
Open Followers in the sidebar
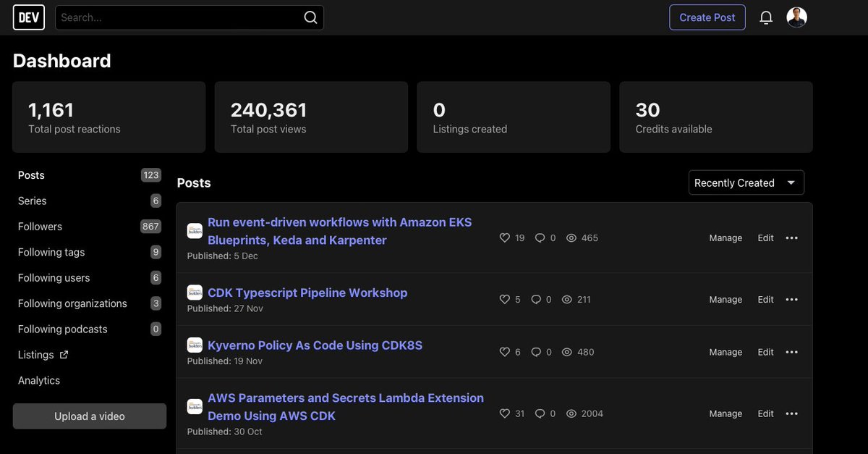pyautogui.click(x=90, y=227)
